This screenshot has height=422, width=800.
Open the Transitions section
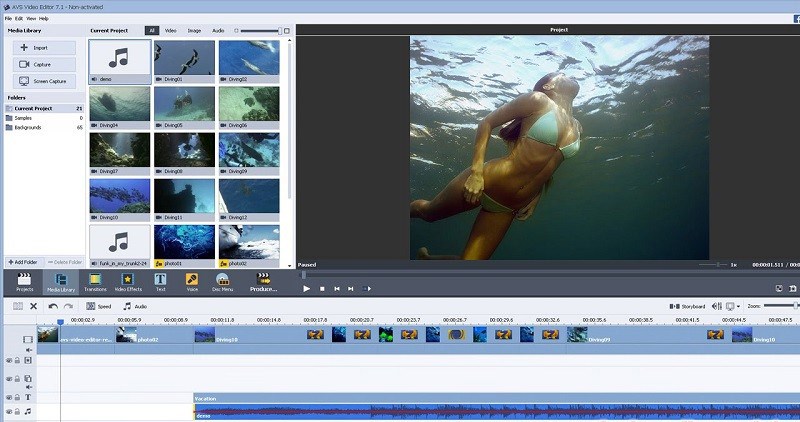95,282
